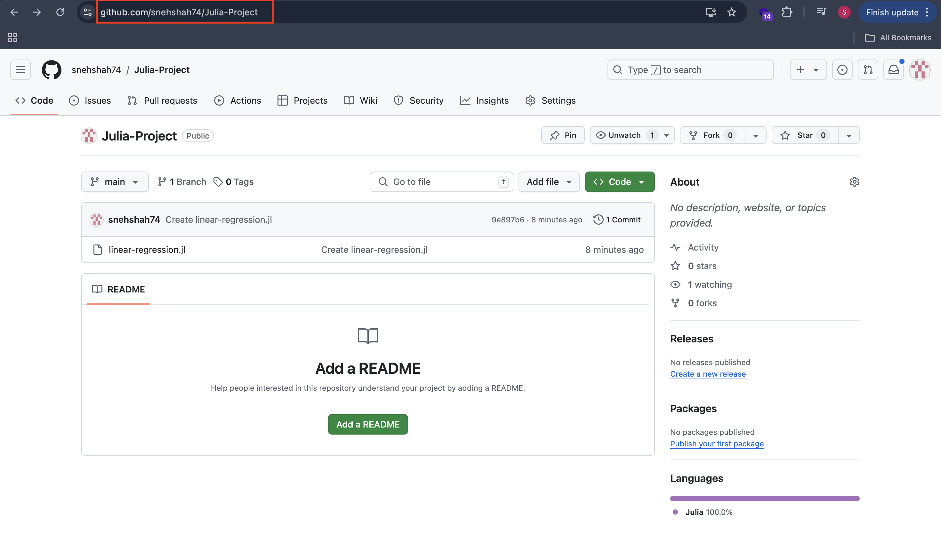Open the Pull requests icon in GitHub header
This screenshot has width=941, height=560.
(x=868, y=69)
